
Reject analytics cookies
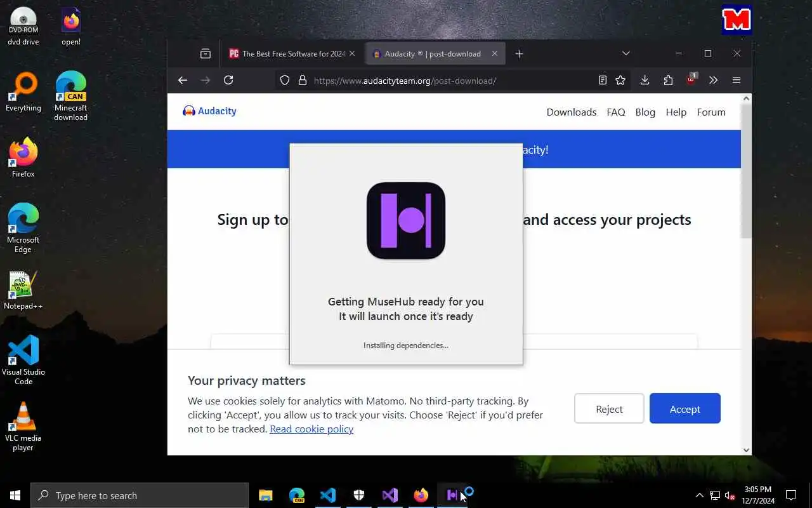(609, 408)
